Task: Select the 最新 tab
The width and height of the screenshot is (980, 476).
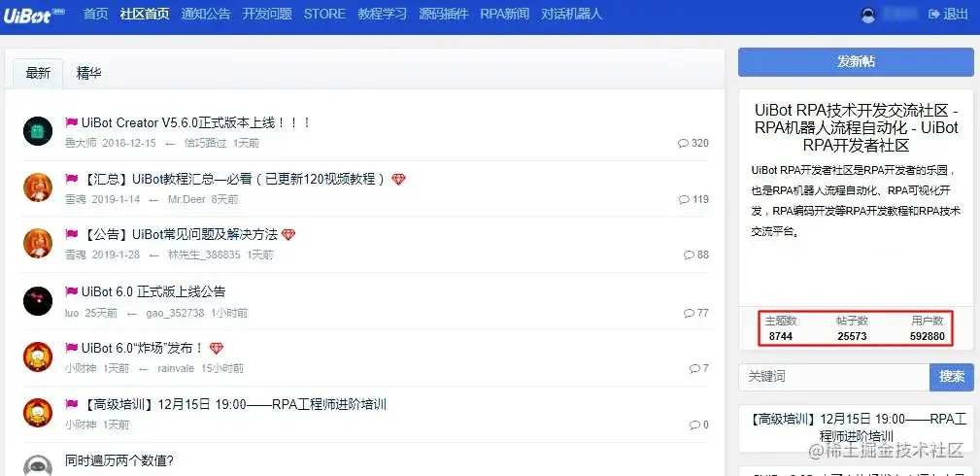Action: [38, 73]
